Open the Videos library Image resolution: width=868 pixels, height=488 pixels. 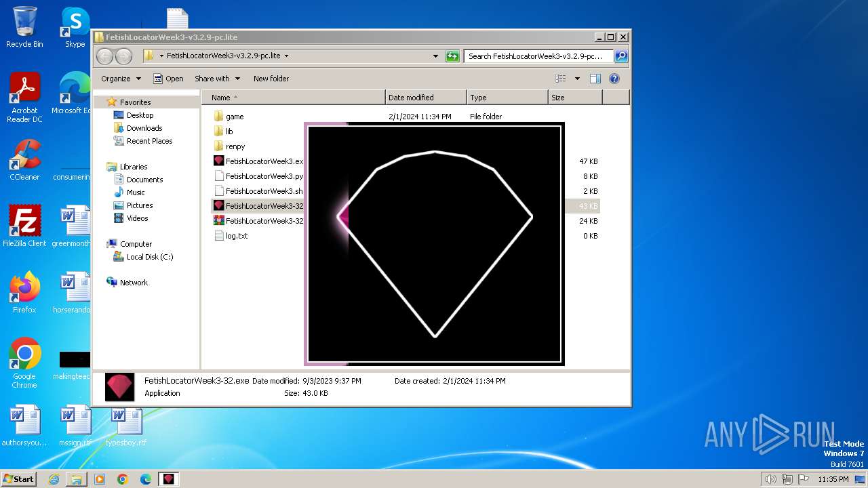click(137, 218)
